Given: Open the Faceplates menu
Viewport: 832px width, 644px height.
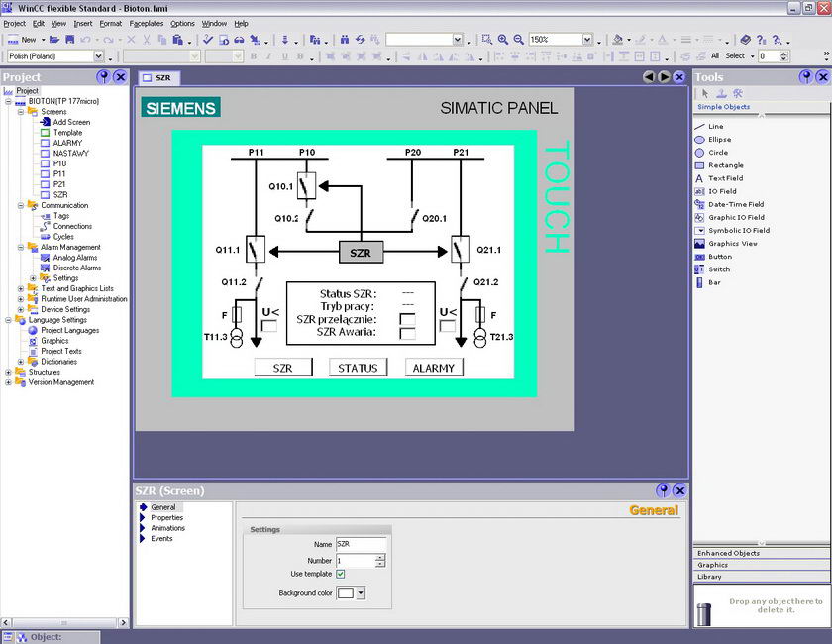Looking at the screenshot, I should click(147, 24).
